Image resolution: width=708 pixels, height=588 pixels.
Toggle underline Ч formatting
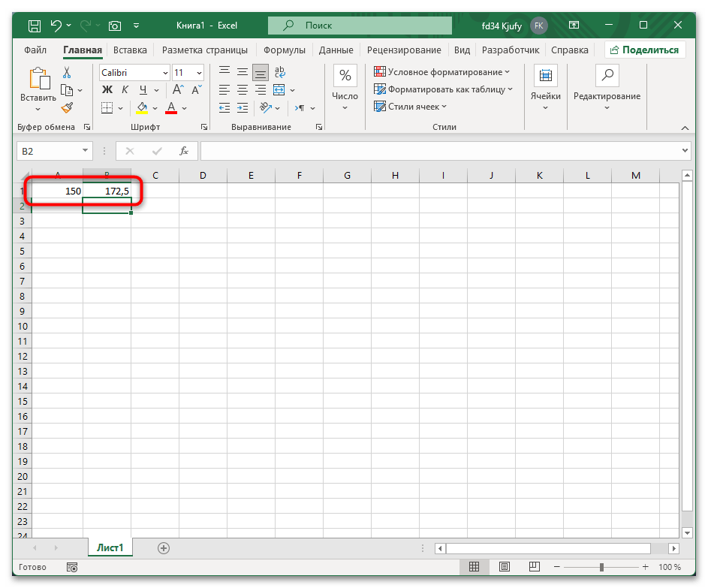pos(143,90)
